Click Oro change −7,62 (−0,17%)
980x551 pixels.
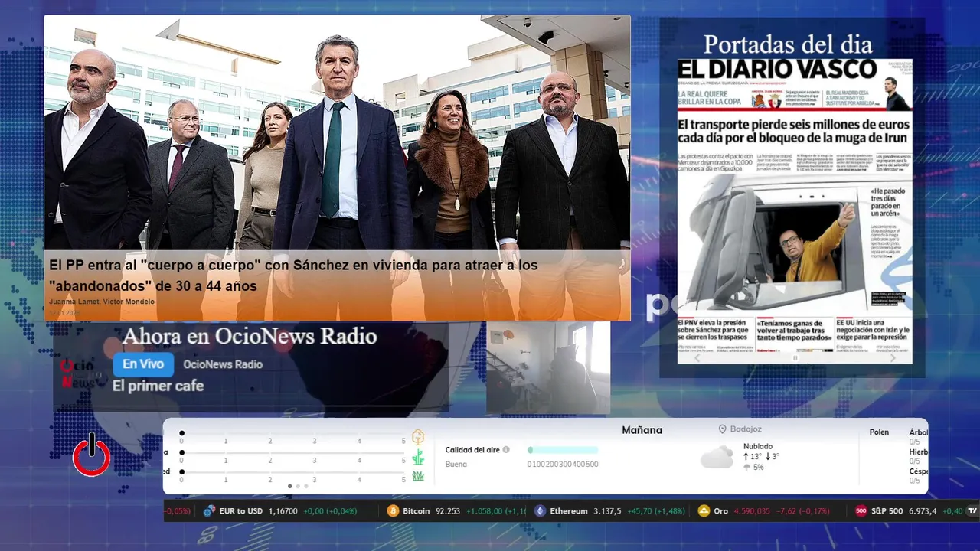(802, 511)
